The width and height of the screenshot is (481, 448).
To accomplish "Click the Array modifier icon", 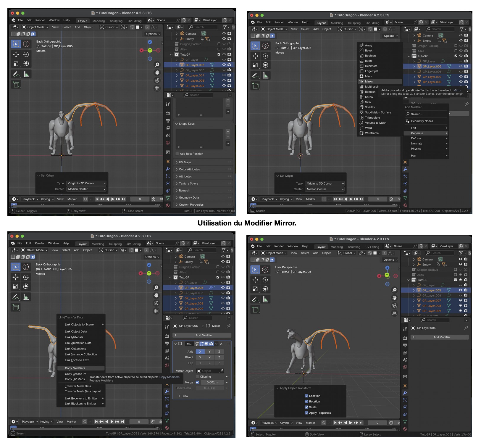I will click(x=361, y=45).
